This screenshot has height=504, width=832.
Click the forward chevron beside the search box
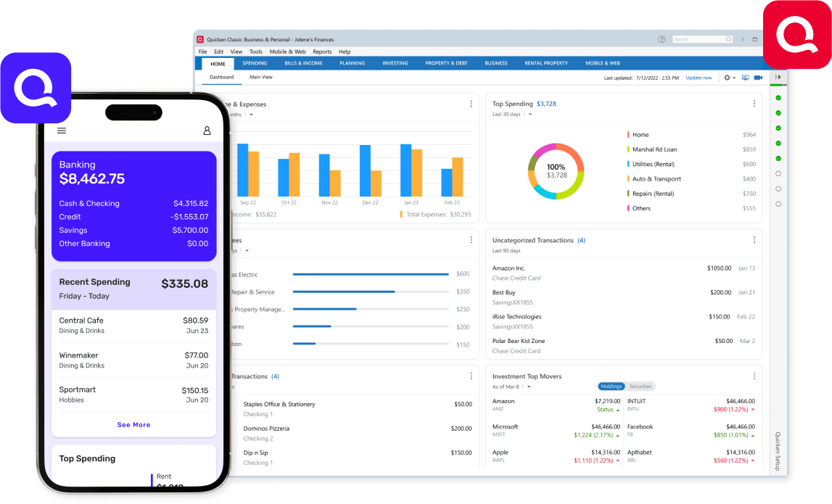coord(742,39)
